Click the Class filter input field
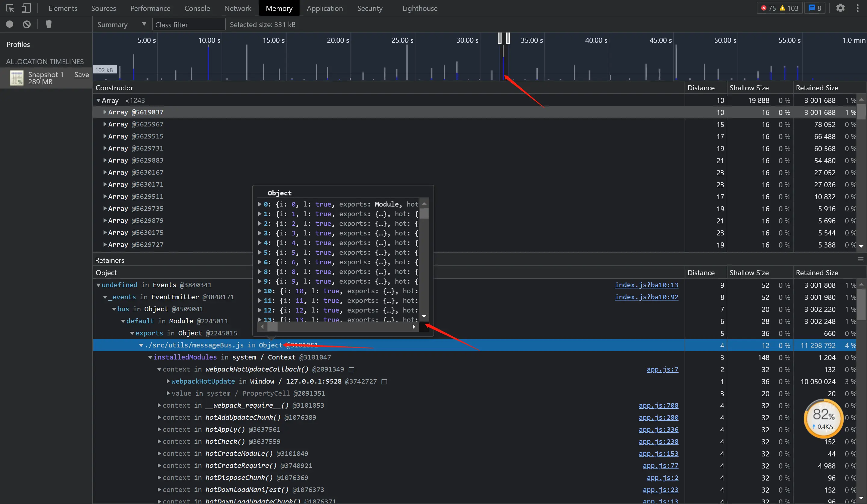The width and height of the screenshot is (867, 504). 188,25
